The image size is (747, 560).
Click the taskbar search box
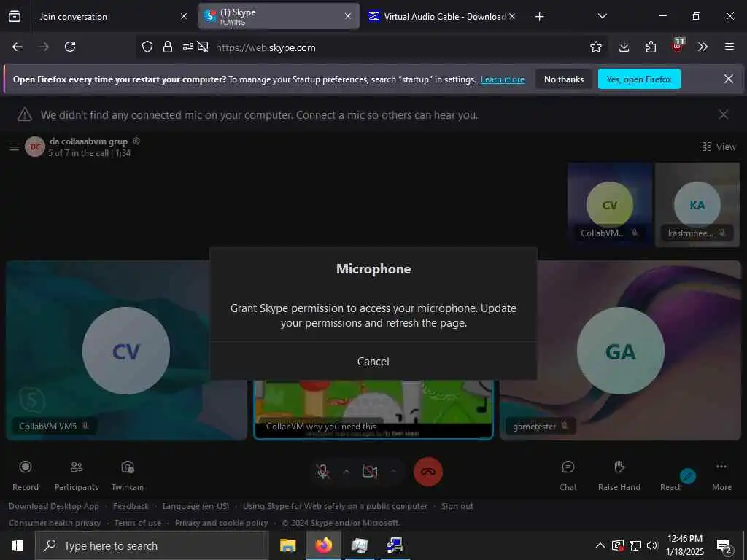(152, 545)
